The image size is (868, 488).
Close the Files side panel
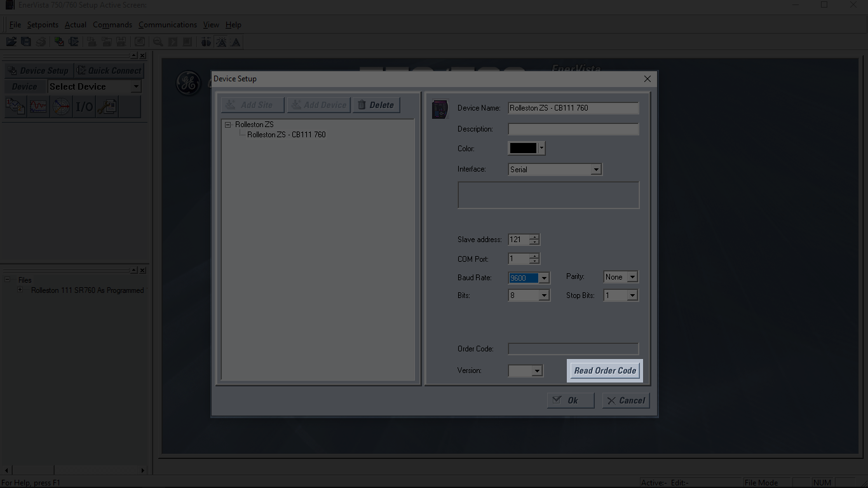coord(142,270)
